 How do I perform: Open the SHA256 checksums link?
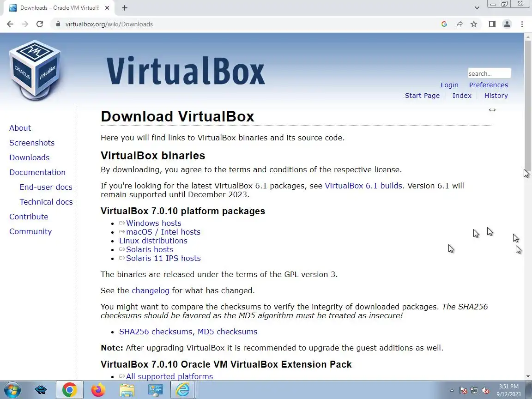coord(155,332)
